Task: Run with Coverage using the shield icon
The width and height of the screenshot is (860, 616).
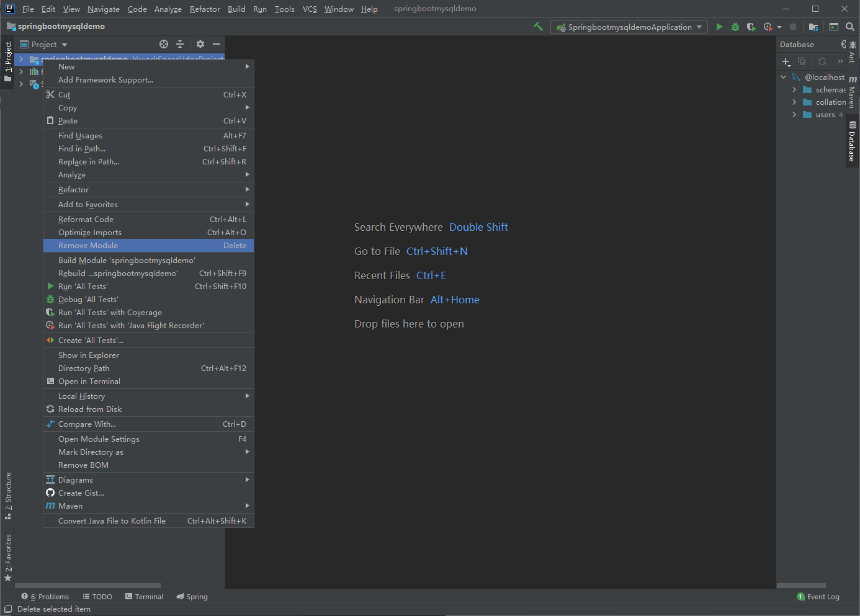Action: click(751, 27)
